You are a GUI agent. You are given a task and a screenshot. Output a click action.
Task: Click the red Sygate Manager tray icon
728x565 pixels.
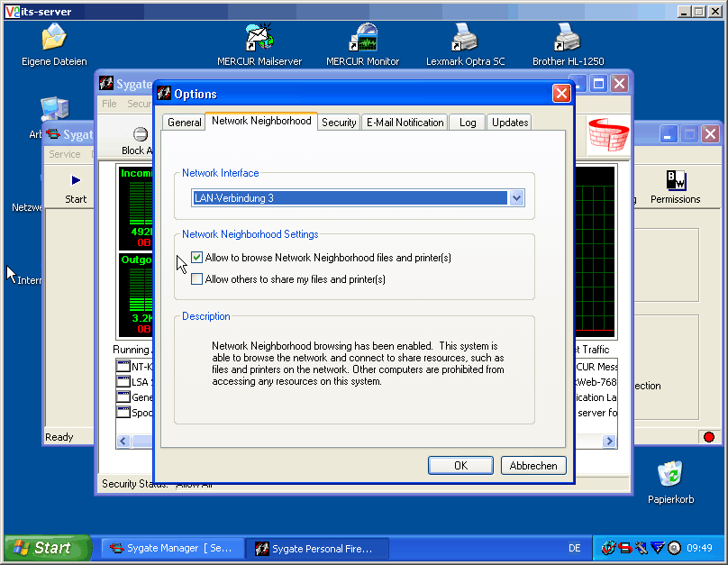(x=625, y=548)
